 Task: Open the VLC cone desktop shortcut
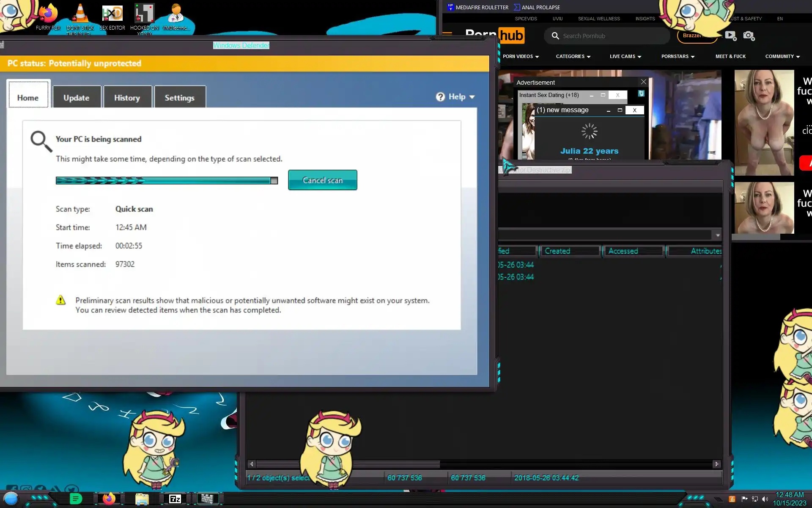pyautogui.click(x=80, y=14)
